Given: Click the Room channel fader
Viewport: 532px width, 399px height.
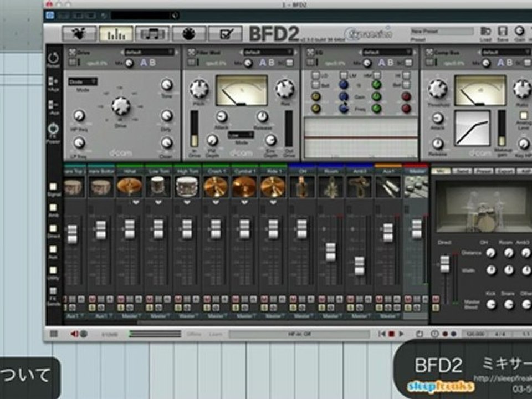Looking at the screenshot, I should 331,252.
